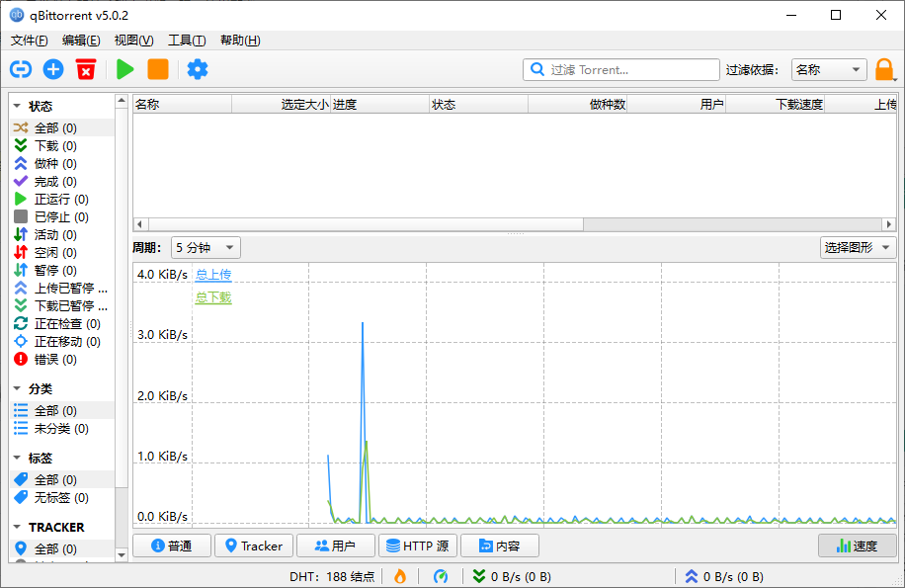Select the 无标签 (0) tag filter
The image size is (905, 588).
tap(62, 497)
